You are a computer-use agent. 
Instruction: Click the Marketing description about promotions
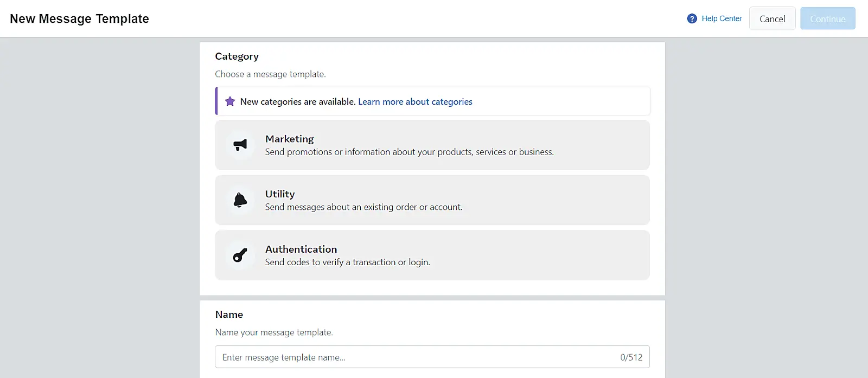click(409, 152)
